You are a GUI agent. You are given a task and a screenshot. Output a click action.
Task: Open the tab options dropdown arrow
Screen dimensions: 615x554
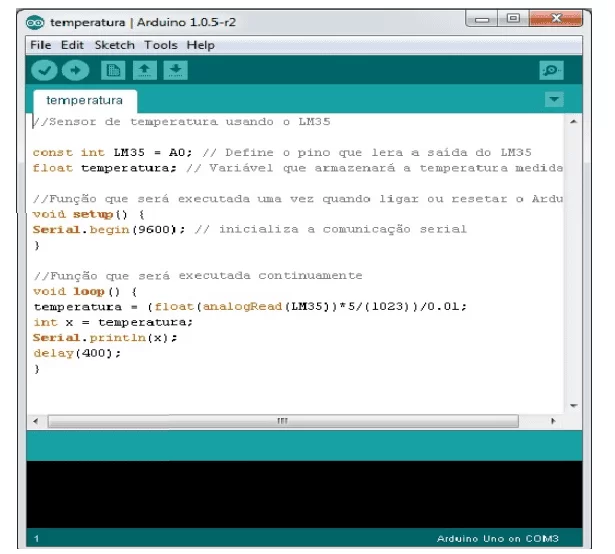[554, 99]
